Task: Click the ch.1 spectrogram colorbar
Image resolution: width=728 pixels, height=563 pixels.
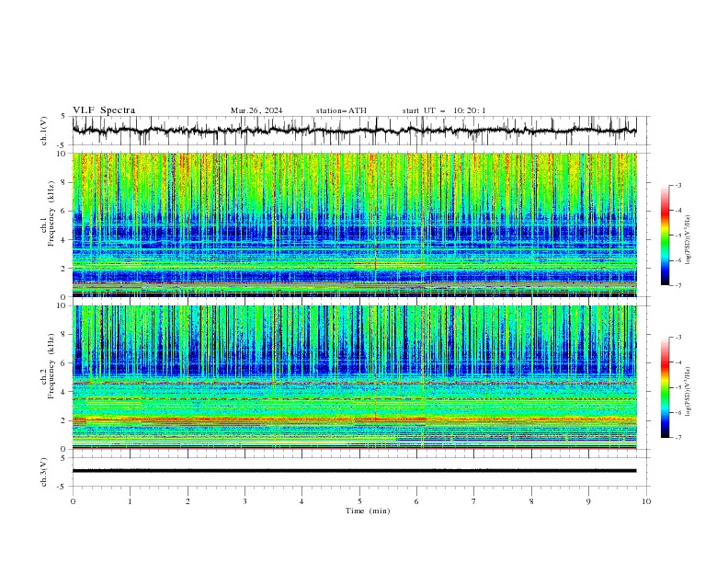Action: (665, 236)
